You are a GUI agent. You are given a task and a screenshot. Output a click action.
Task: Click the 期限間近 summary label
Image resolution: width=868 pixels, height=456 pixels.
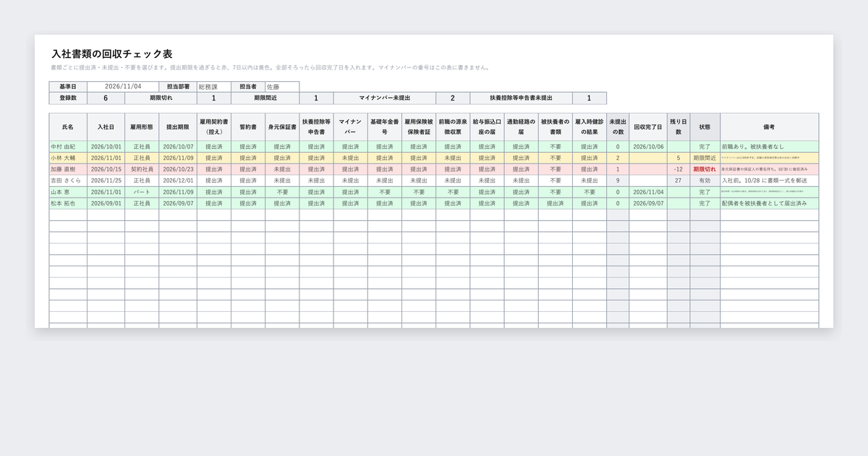(265, 98)
